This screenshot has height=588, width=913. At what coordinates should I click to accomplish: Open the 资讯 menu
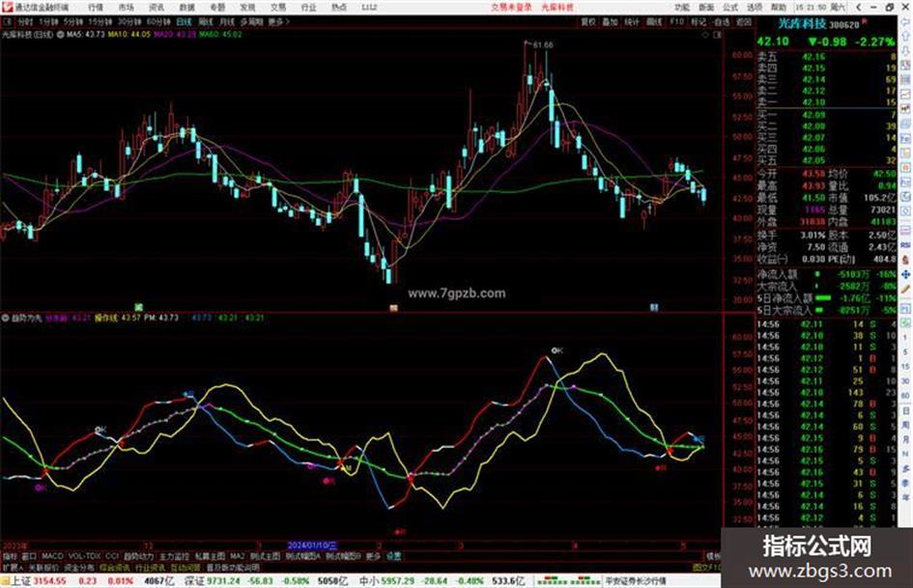pos(157,8)
